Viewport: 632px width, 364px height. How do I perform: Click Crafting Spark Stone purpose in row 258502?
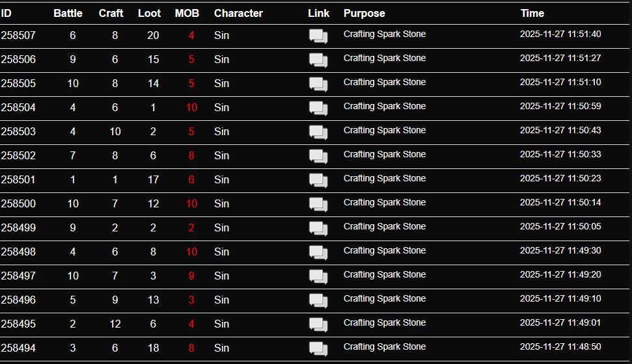pyautogui.click(x=385, y=154)
